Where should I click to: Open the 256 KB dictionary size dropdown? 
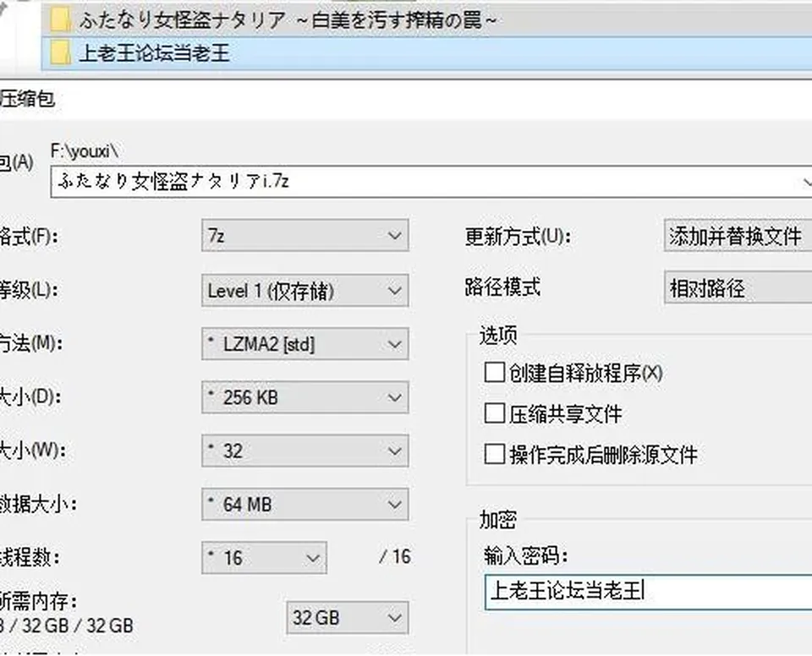305,397
